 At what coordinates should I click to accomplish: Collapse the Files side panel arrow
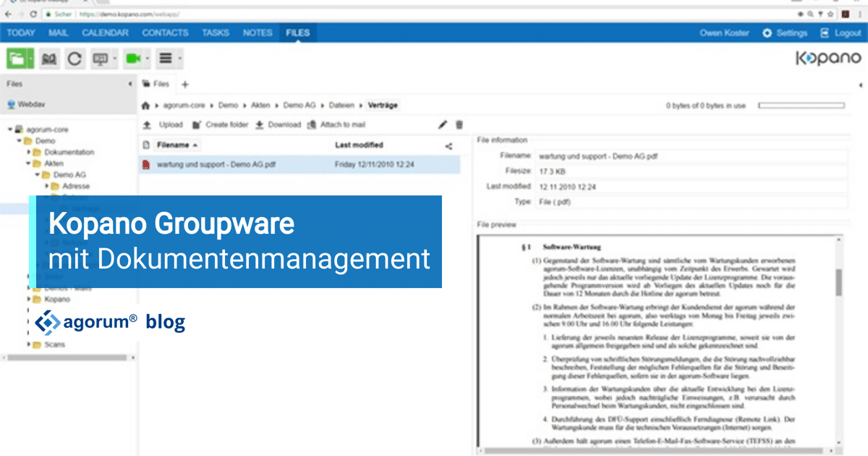click(x=130, y=85)
